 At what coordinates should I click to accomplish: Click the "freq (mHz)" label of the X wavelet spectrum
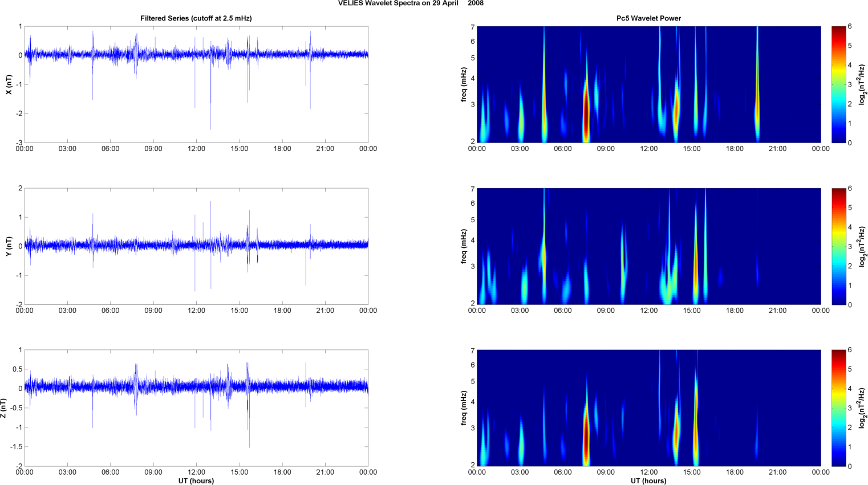(x=464, y=84)
